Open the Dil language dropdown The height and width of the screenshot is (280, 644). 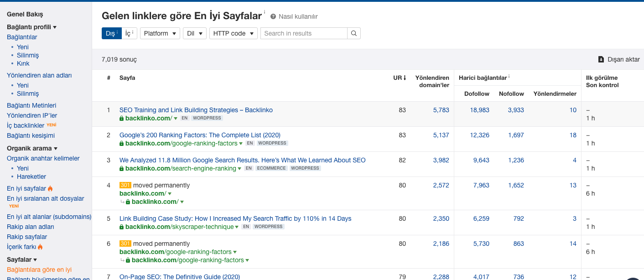[195, 33]
